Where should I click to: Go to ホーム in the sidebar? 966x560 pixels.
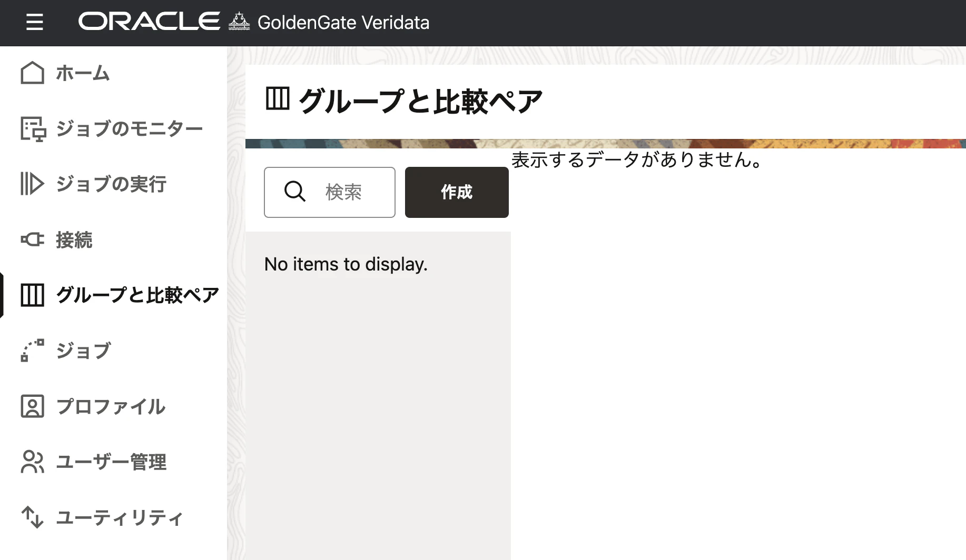83,73
